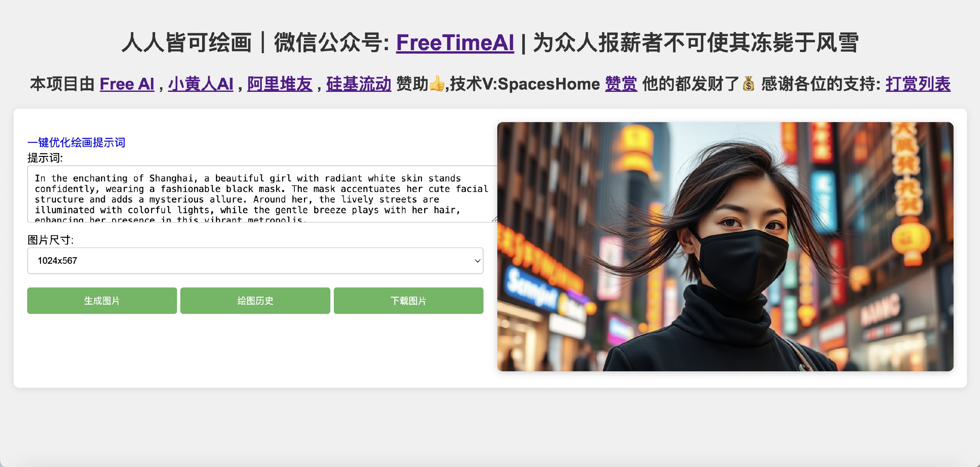980x467 pixels.
Task: Visit the 阿里堆友 sponsor link
Action: click(280, 84)
